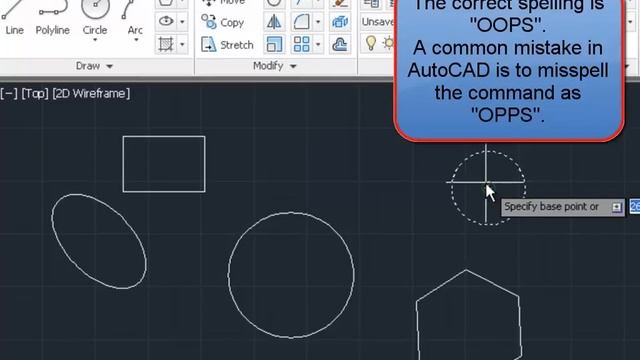Open the [Top] view controls menu
640x360 pixels.
coord(35,93)
